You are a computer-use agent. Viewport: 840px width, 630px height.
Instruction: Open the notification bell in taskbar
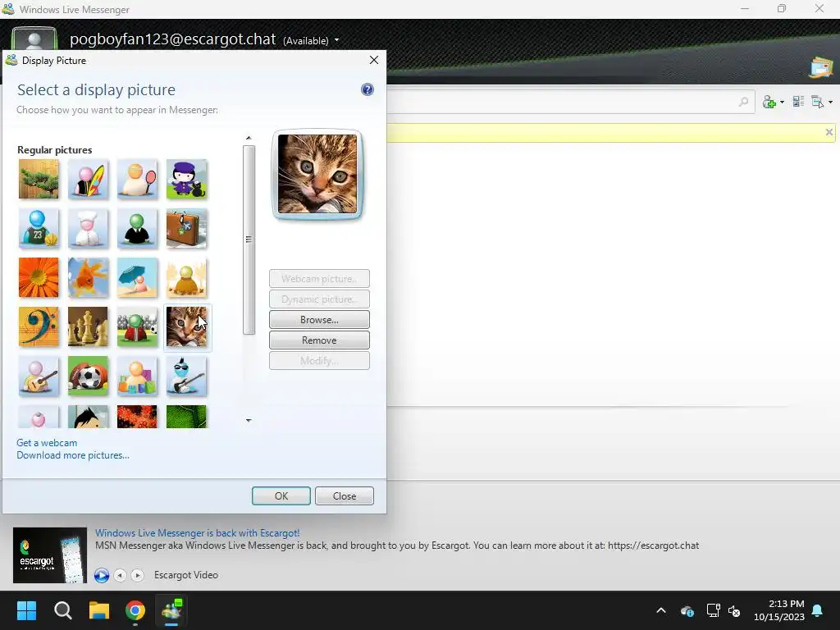(x=818, y=610)
